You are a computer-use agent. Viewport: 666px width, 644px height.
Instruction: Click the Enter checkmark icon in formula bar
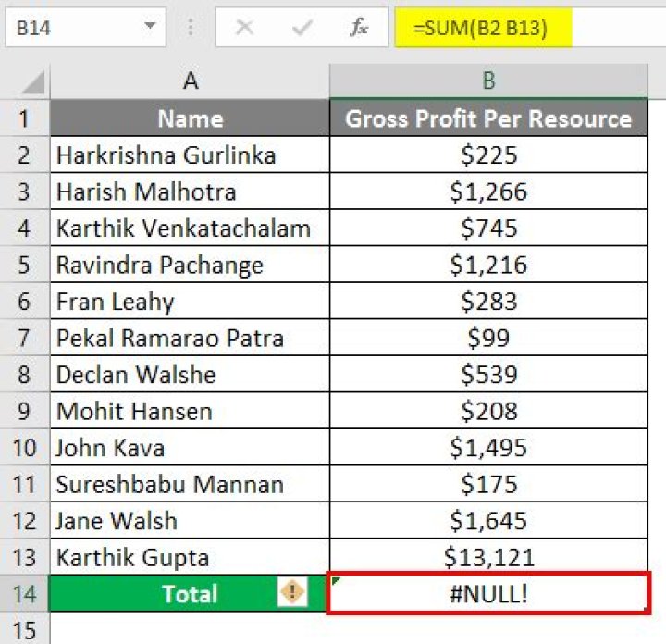pyautogui.click(x=302, y=28)
